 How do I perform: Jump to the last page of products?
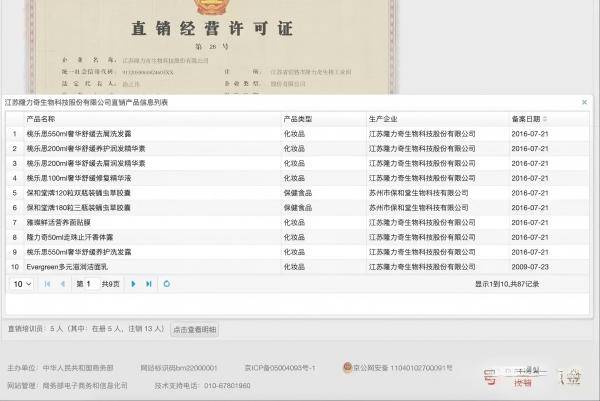point(149,284)
